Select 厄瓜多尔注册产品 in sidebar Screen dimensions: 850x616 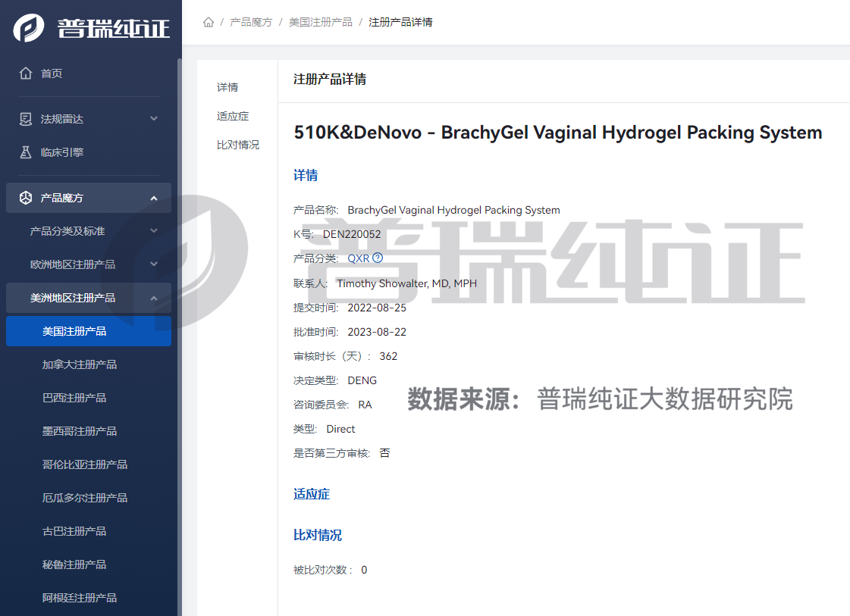pyautogui.click(x=89, y=498)
